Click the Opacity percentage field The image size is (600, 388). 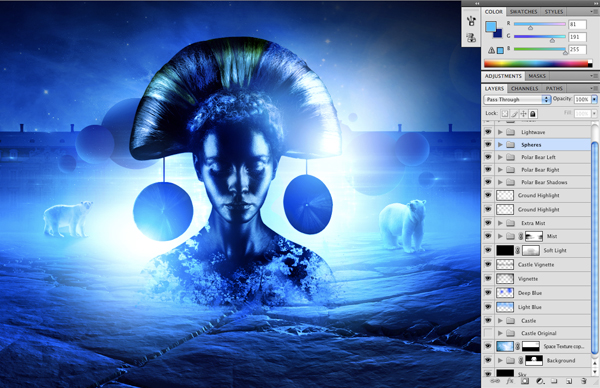(582, 99)
